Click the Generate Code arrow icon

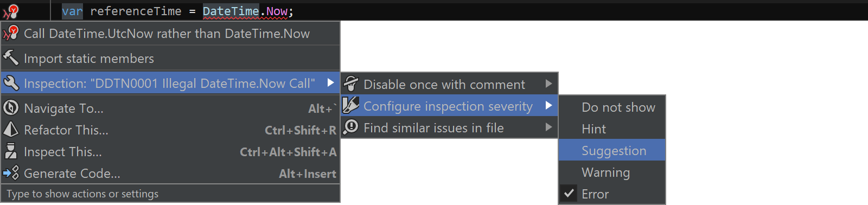[11, 172]
